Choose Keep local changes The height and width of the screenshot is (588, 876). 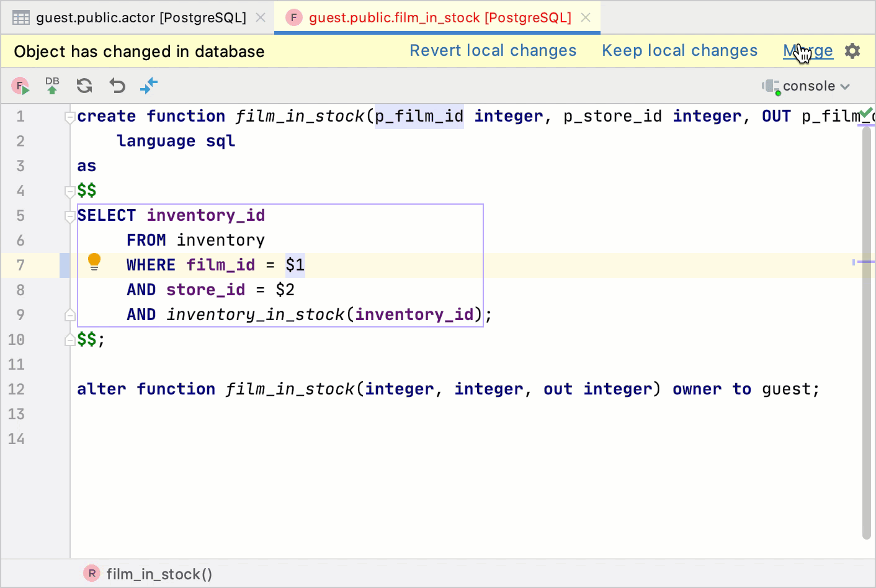point(679,50)
